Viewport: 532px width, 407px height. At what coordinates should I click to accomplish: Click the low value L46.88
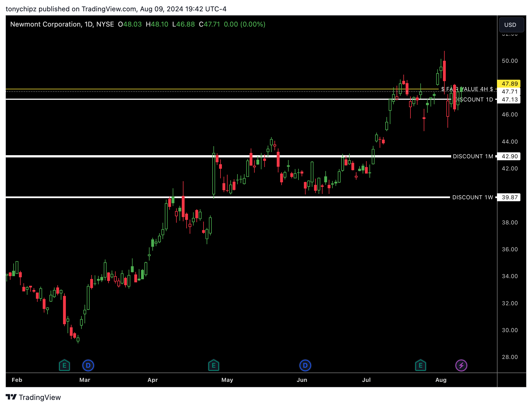click(183, 24)
